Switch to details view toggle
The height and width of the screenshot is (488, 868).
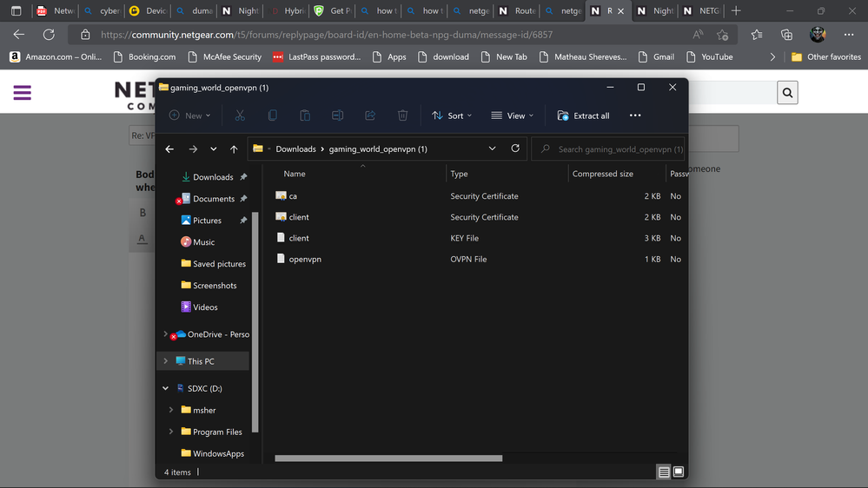(664, 472)
